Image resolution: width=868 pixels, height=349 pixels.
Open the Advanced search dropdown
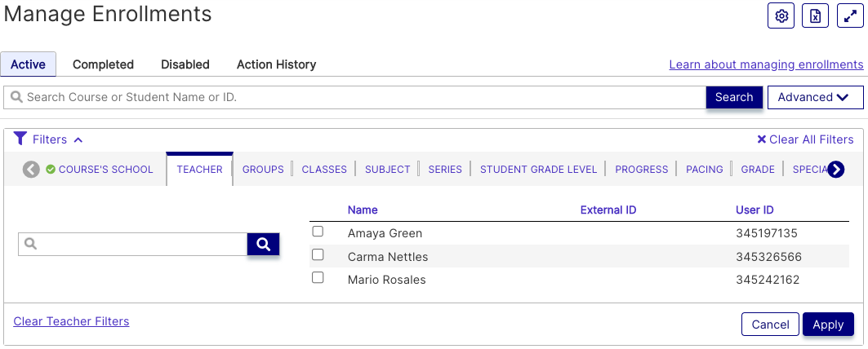tap(816, 97)
